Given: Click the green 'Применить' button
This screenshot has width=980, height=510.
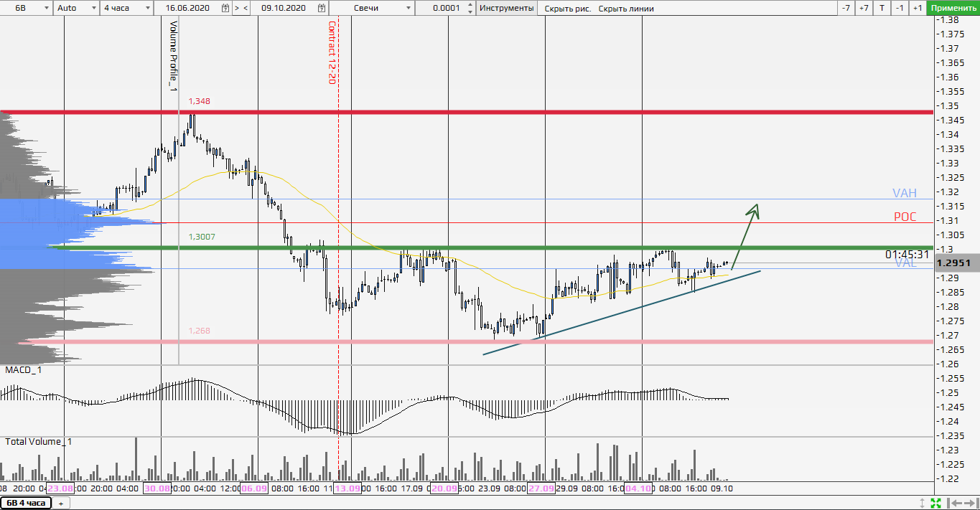Looking at the screenshot, I should [x=953, y=8].
